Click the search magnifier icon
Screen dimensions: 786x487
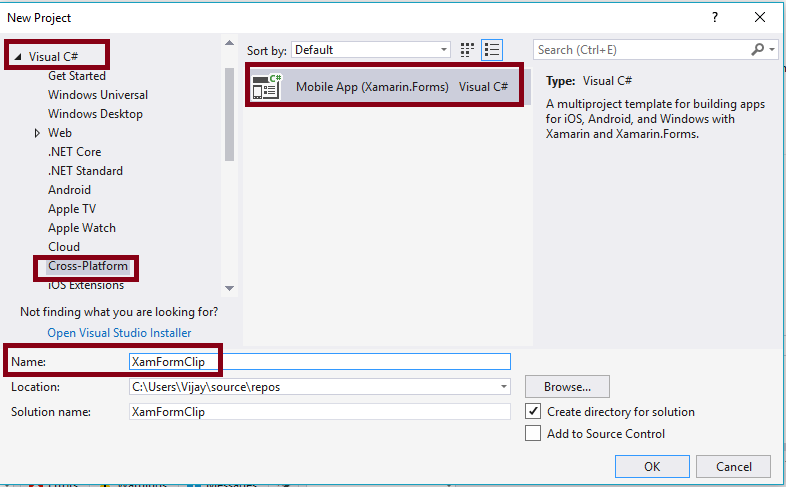[x=757, y=50]
